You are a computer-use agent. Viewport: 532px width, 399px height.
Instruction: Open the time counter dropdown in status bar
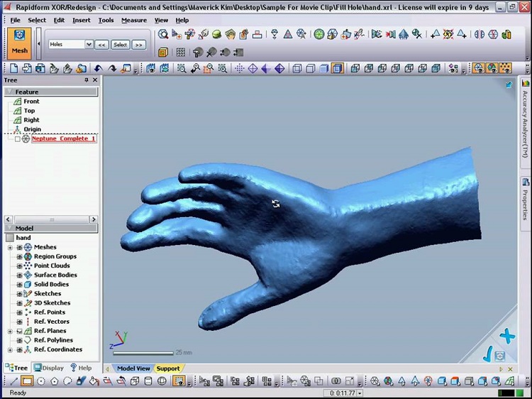[360, 393]
